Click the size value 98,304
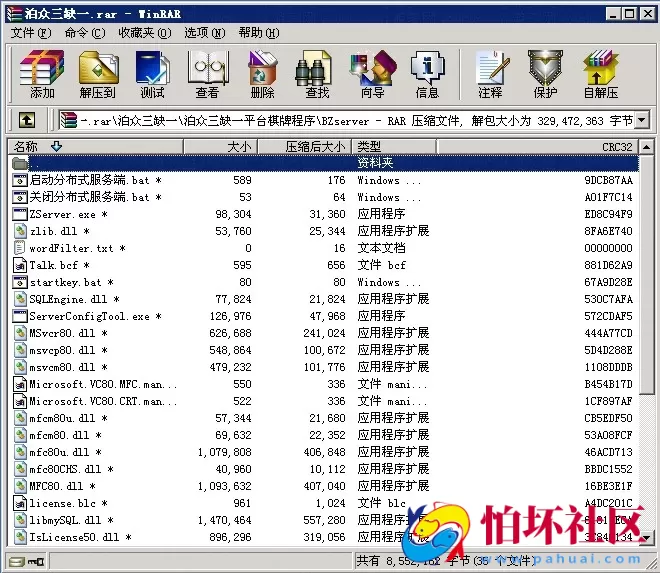The image size is (660, 573). (x=233, y=214)
